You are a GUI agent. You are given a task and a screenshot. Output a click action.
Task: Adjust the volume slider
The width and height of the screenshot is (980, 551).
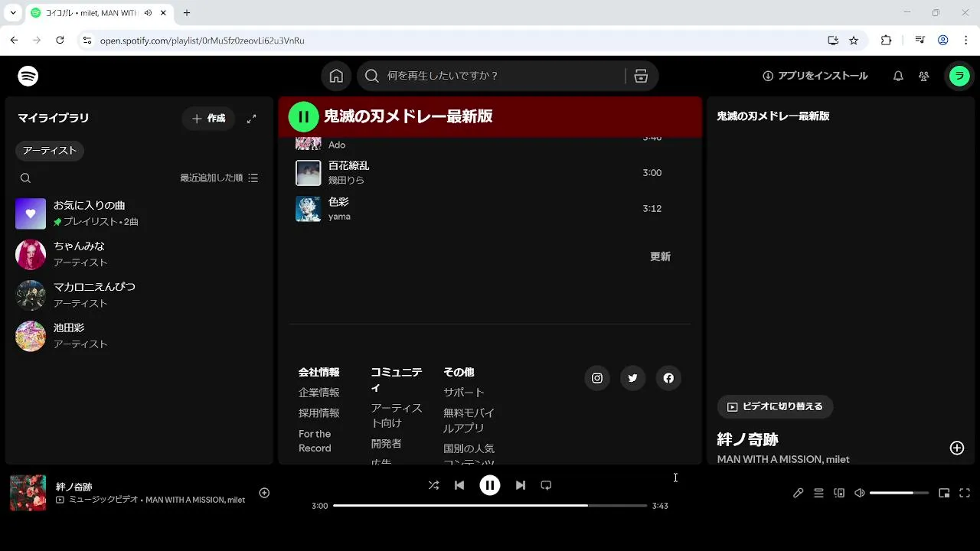[899, 493]
